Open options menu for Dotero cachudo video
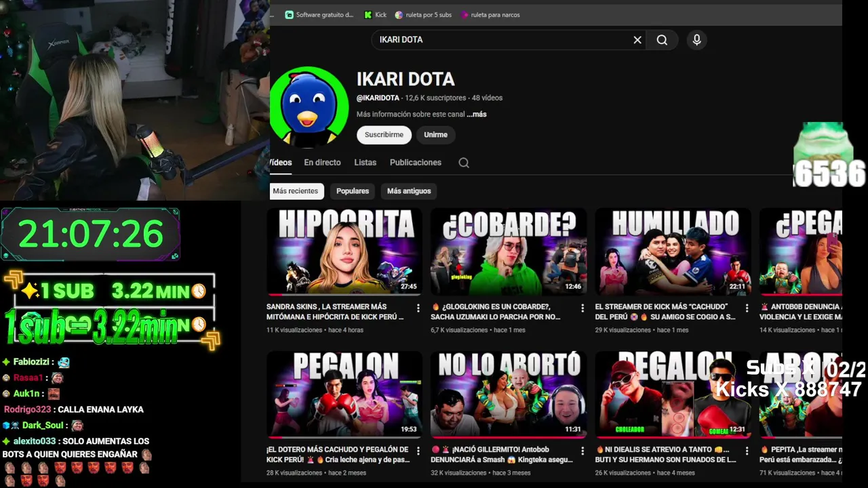This screenshot has width=868, height=488. tap(418, 451)
